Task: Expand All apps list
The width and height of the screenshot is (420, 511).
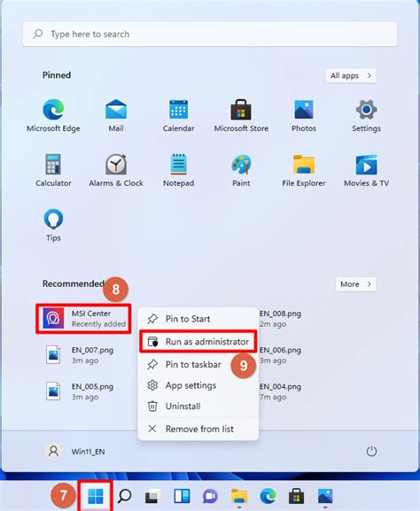Action: [351, 75]
